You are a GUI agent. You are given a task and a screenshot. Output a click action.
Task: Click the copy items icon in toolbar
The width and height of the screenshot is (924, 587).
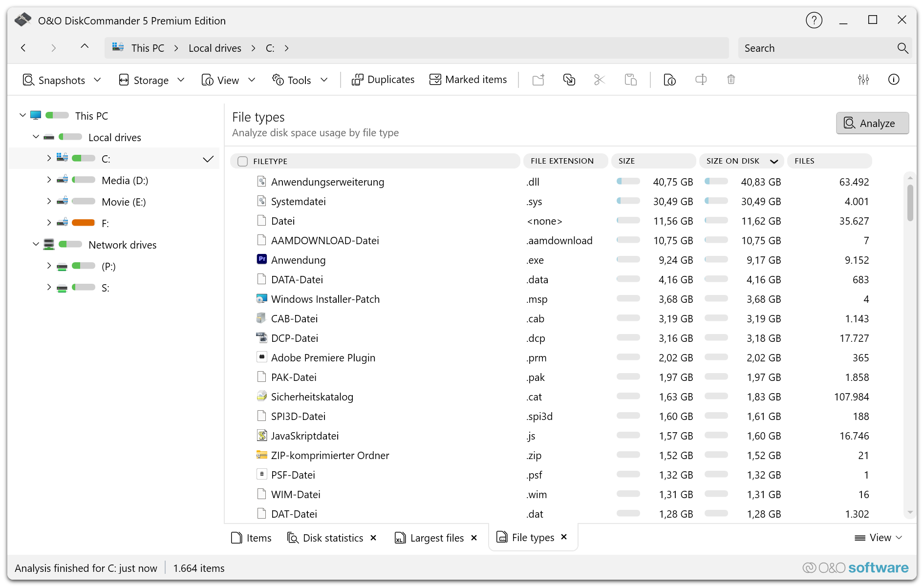[x=569, y=80]
